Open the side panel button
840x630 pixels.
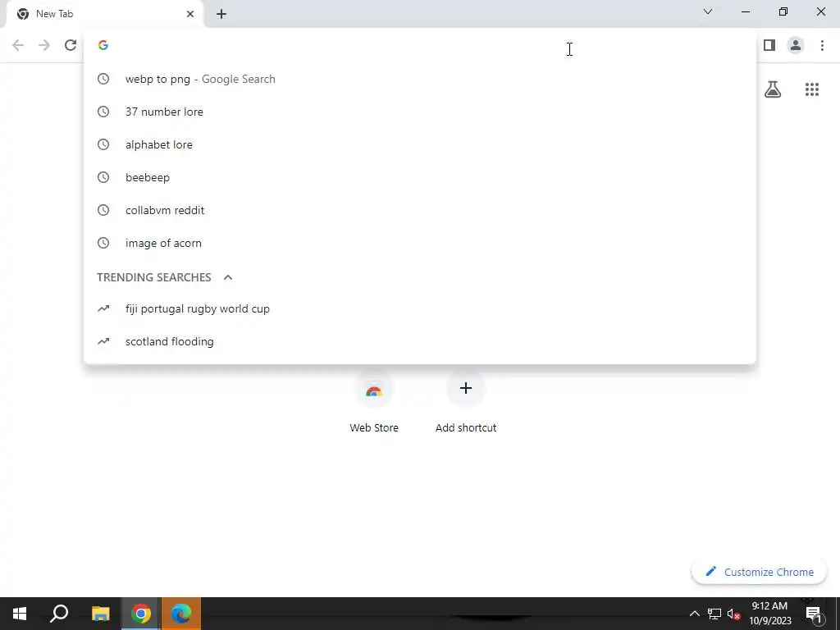[769, 46]
